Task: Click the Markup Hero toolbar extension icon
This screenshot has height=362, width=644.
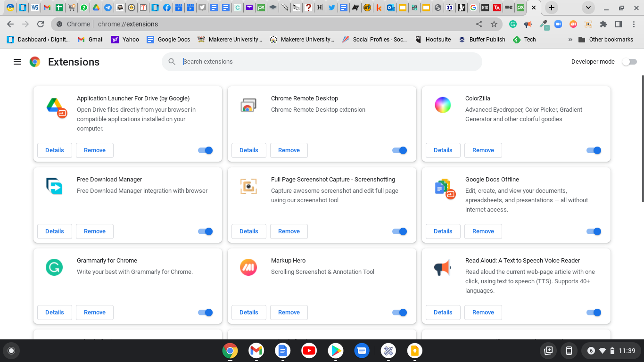Action: click(573, 24)
